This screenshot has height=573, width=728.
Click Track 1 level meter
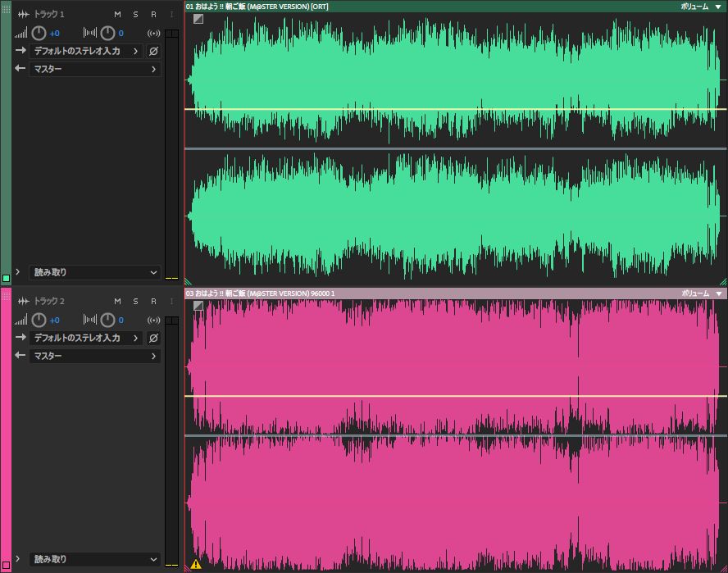point(172,155)
